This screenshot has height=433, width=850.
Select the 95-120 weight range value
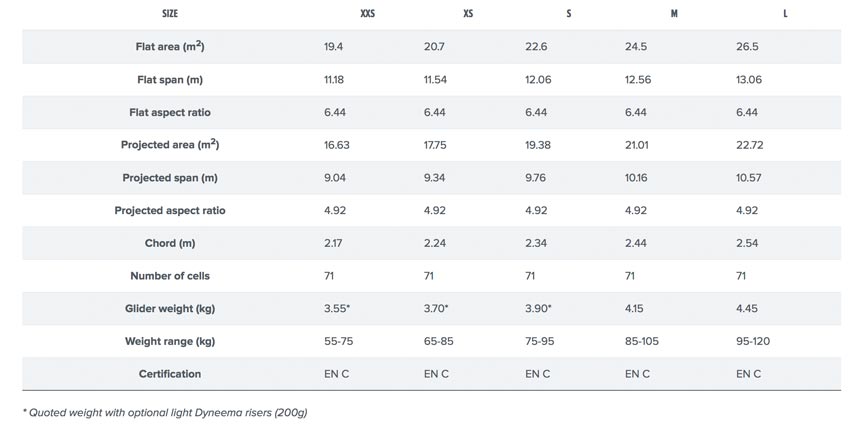[x=753, y=341]
